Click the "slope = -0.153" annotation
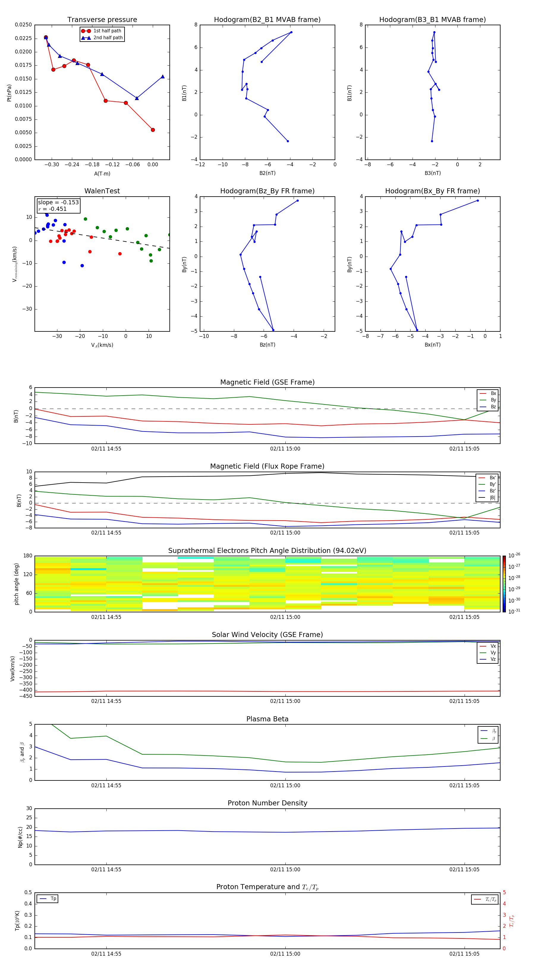 (58, 203)
